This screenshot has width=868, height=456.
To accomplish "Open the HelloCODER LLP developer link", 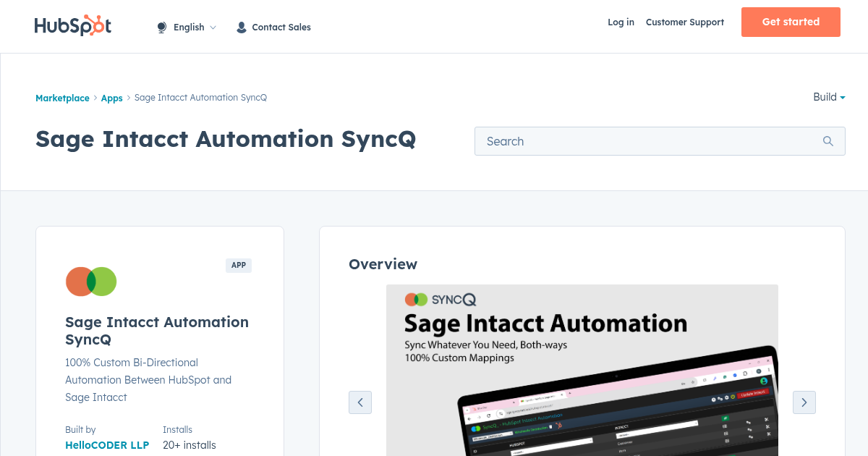I will click(x=107, y=445).
